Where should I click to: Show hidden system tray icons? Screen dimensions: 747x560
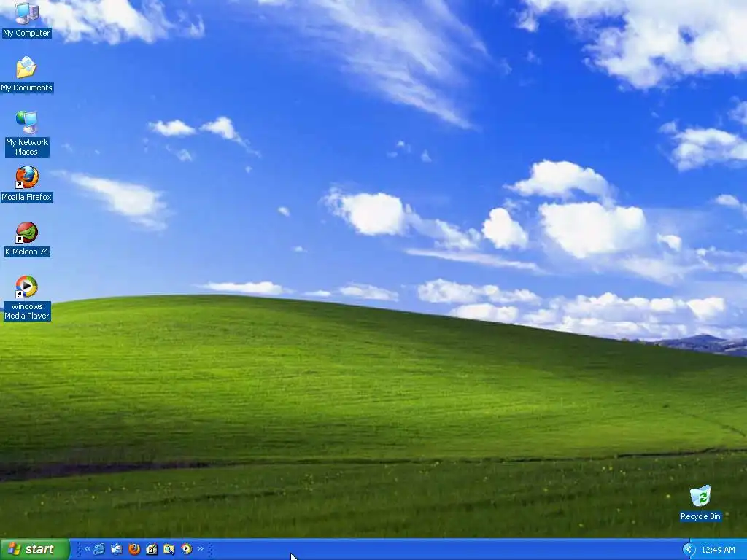(x=689, y=550)
